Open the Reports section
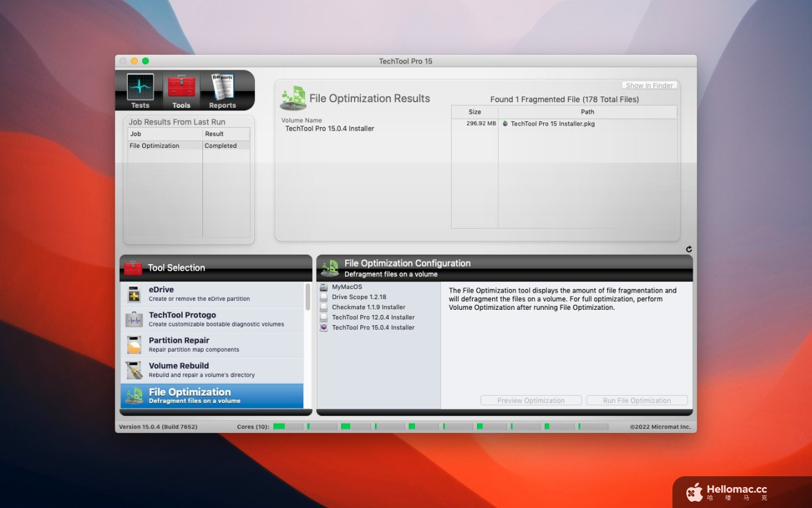The width and height of the screenshot is (812, 508). coord(222,91)
